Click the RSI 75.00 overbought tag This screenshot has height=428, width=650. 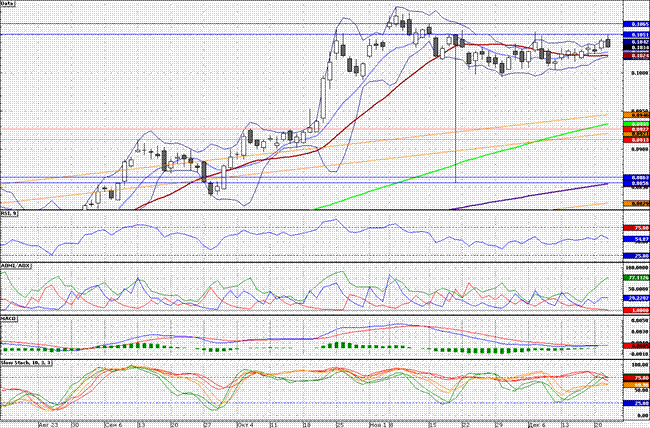coord(636,228)
